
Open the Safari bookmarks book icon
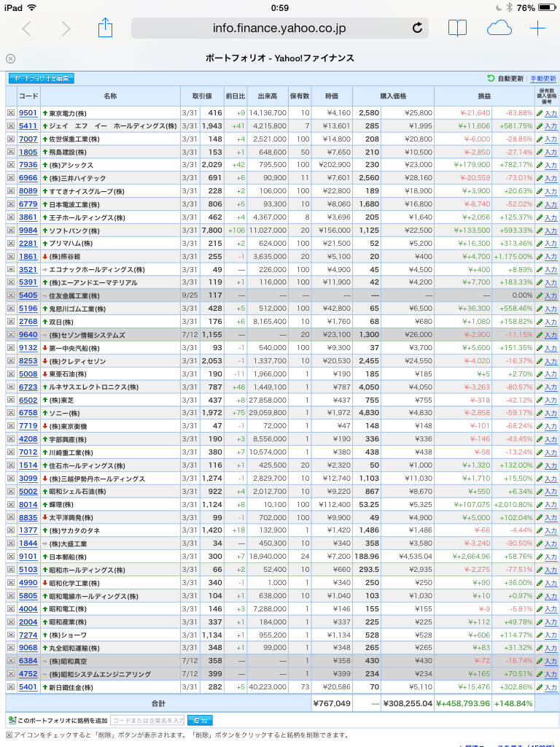pyautogui.click(x=457, y=28)
